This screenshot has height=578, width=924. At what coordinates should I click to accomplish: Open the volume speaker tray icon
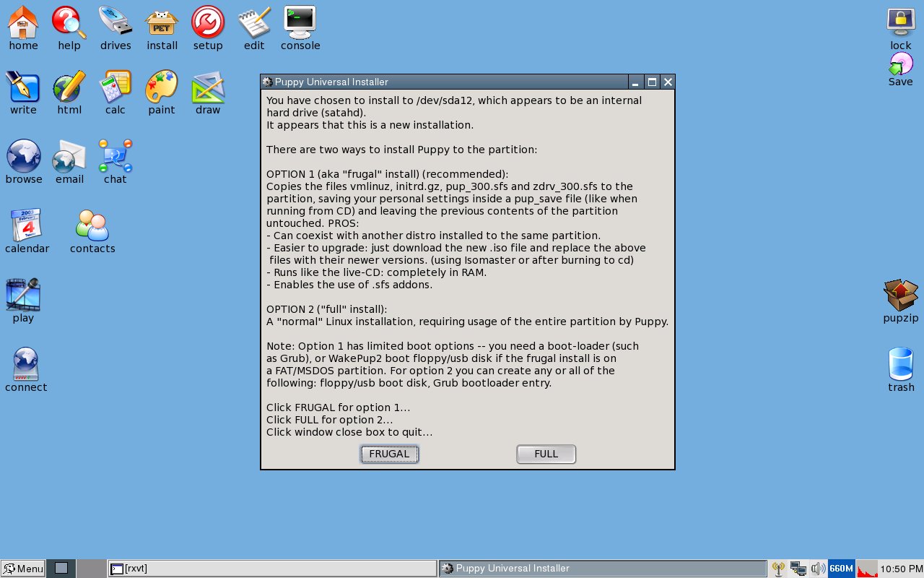[818, 569]
